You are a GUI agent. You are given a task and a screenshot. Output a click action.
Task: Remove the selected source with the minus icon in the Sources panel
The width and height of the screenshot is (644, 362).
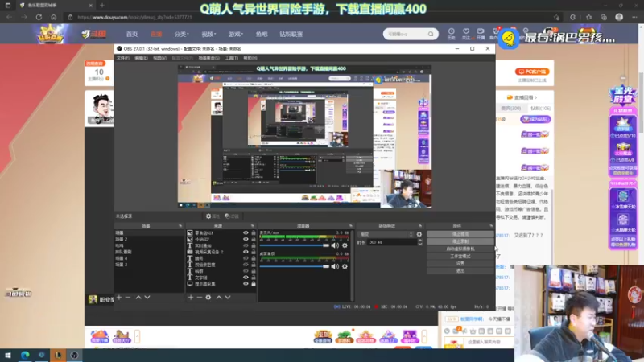199,297
